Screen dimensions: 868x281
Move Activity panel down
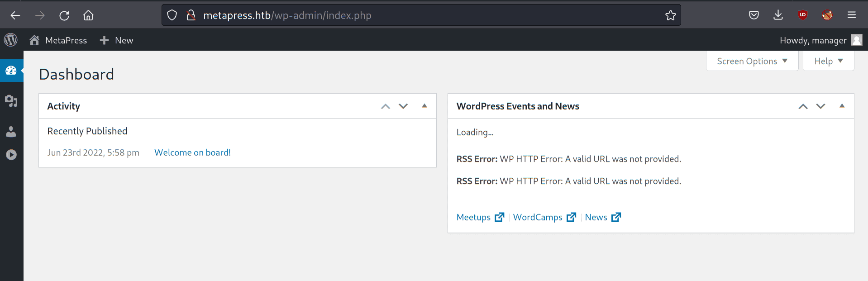coord(403,106)
